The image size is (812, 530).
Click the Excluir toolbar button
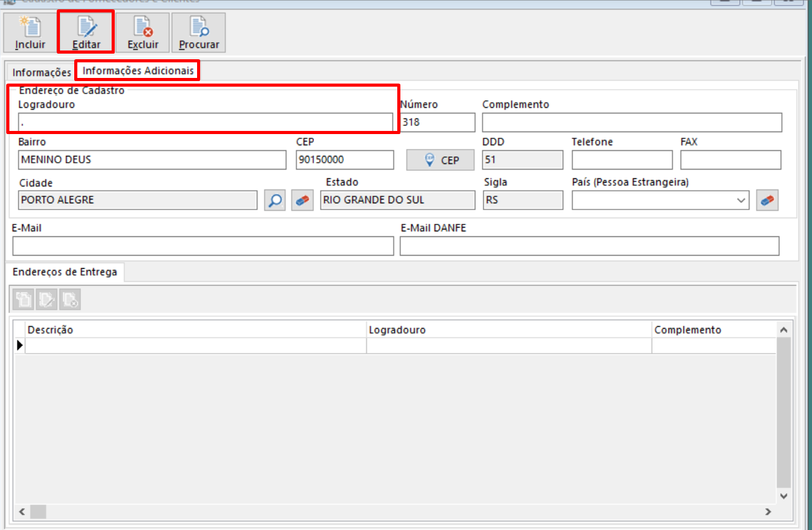(x=143, y=32)
